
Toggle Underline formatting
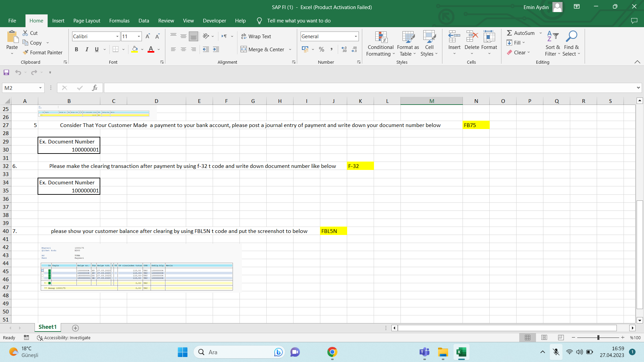97,49
